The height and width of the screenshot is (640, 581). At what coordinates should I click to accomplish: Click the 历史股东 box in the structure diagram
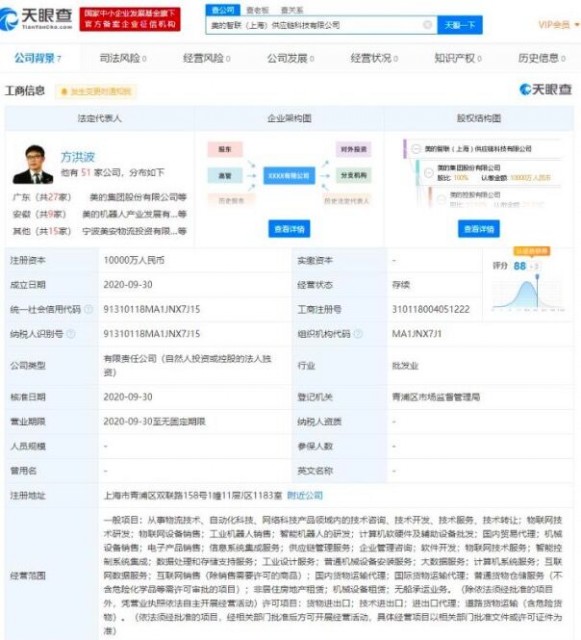[231, 200]
